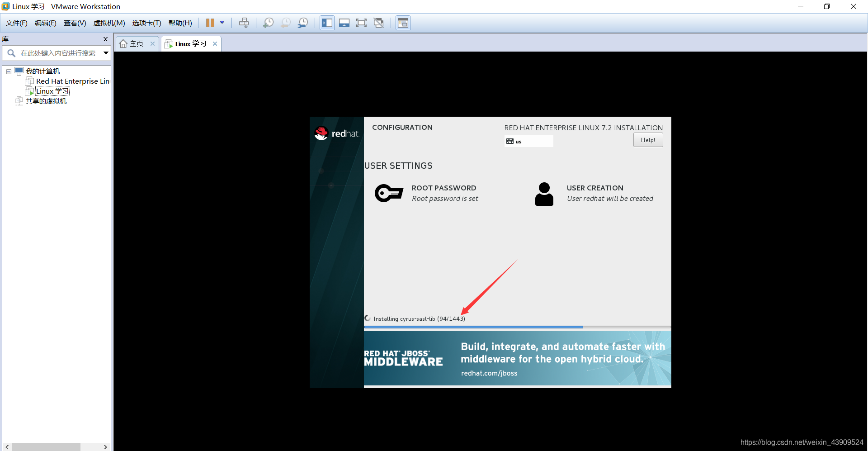Click the library search magnifier icon
Screen dimensions: 868x451
[11, 53]
